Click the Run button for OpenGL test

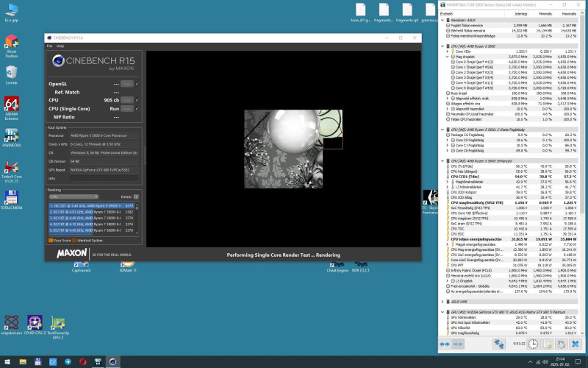pyautogui.click(x=126, y=84)
